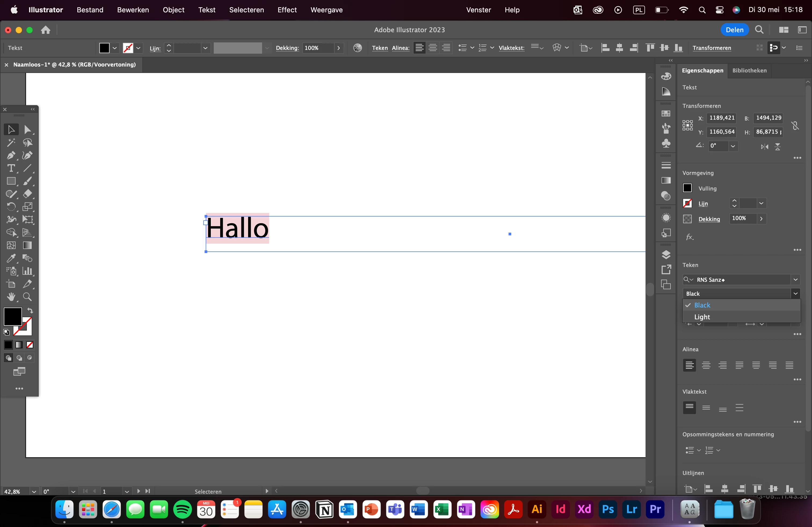812x527 pixels.
Task: Enable center paragraph alignment in Alinea section
Action: (706, 365)
